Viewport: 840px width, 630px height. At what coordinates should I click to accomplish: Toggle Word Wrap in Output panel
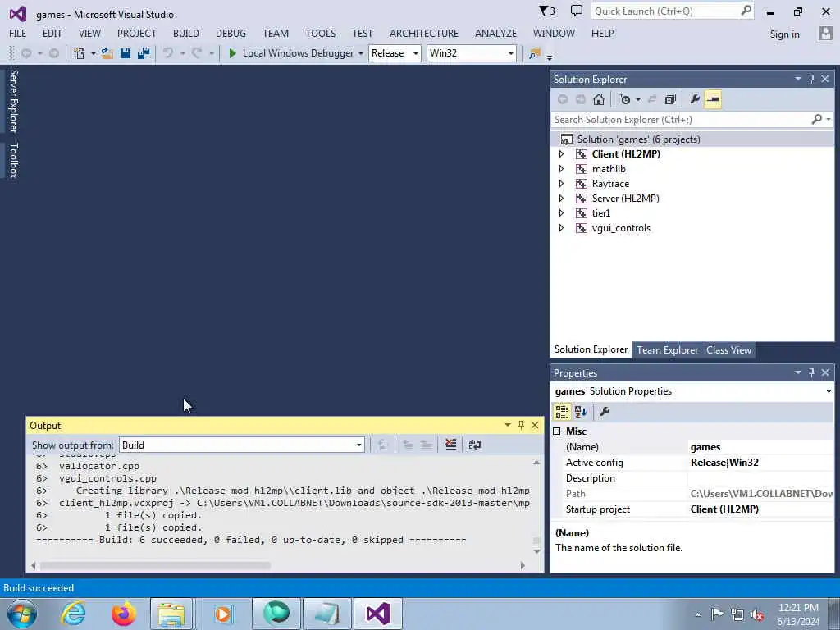coord(475,445)
